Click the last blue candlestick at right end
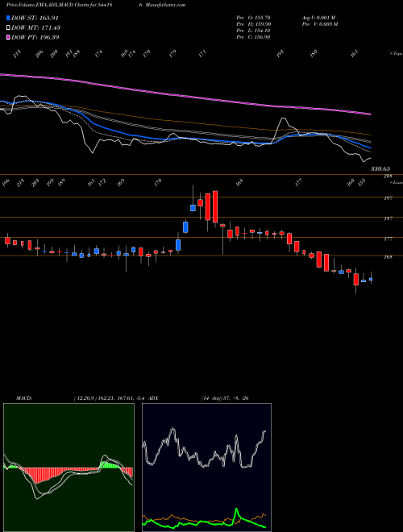This screenshot has height=532, width=403. tap(371, 279)
